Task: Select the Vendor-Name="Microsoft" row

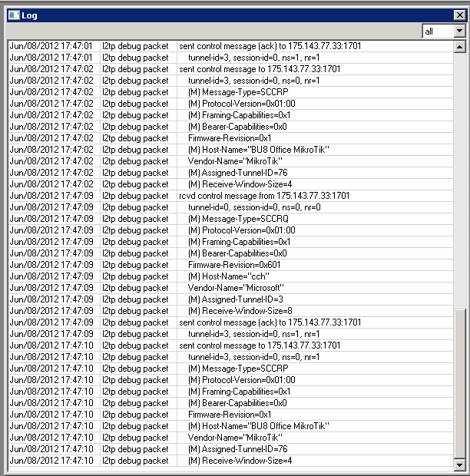Action: [230, 288]
